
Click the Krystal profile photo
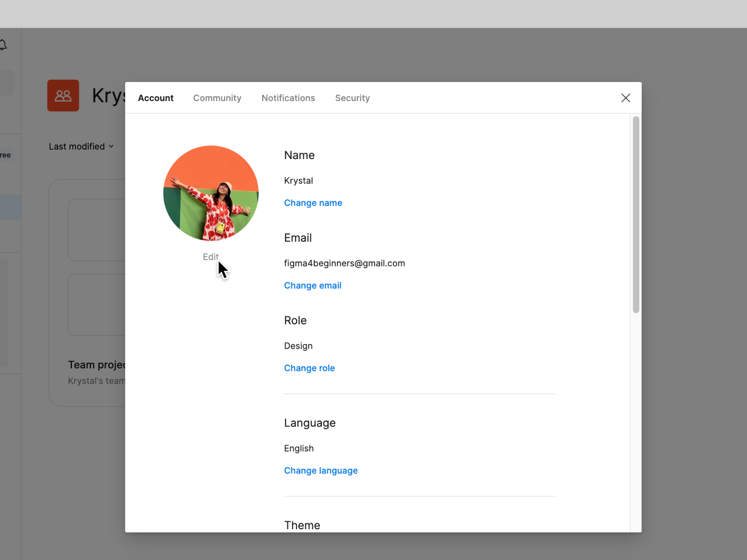pos(211,193)
